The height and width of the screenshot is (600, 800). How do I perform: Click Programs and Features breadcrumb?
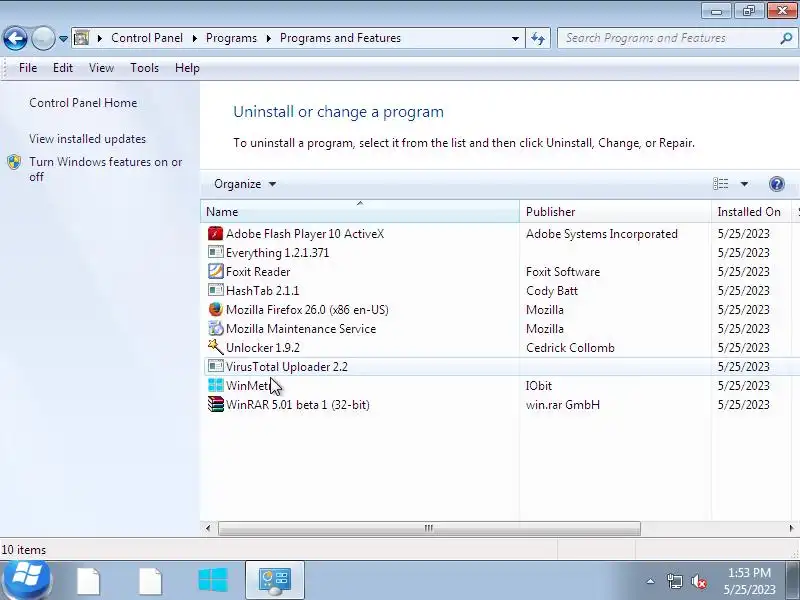[340, 38]
